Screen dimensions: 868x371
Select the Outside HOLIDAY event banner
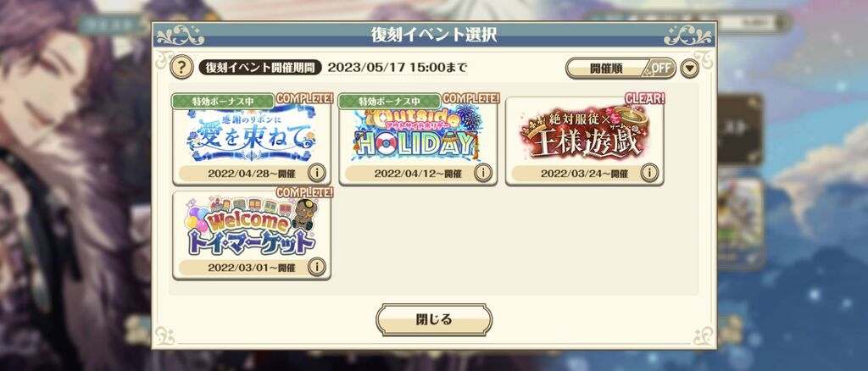coord(418,133)
